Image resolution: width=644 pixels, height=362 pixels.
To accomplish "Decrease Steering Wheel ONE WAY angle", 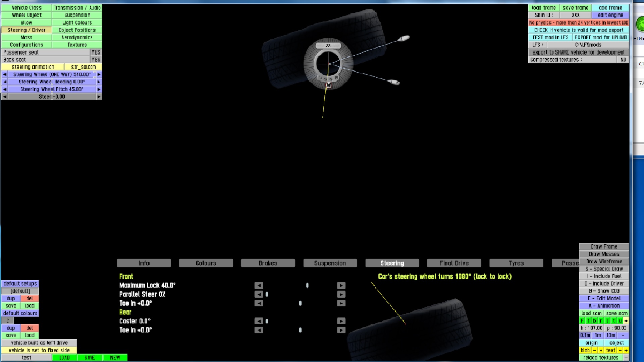I will pos(5,74).
